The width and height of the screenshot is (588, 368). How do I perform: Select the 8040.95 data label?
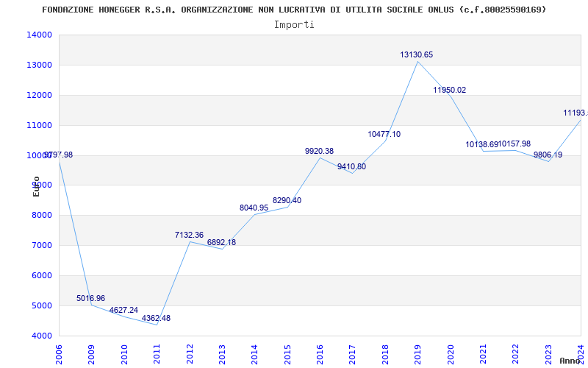pos(254,208)
